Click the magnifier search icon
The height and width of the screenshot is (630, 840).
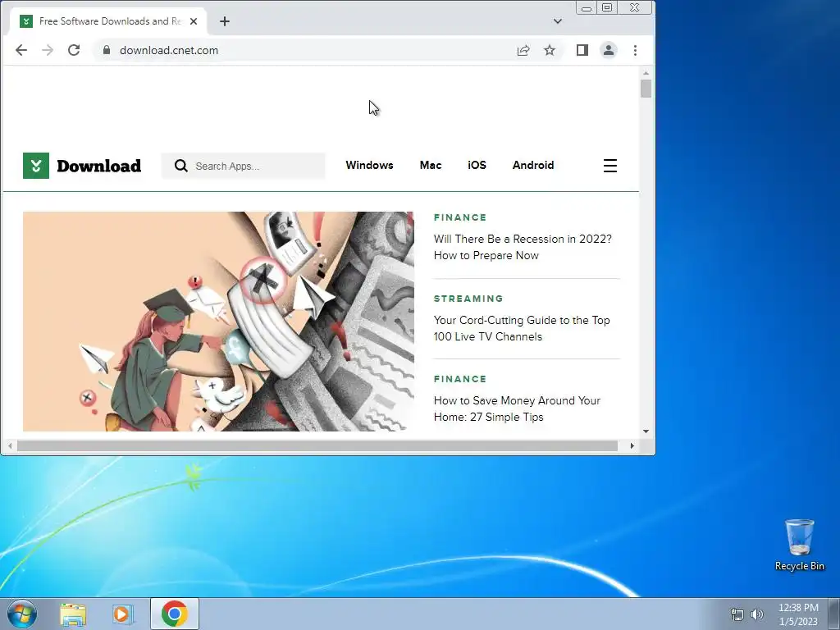click(x=181, y=166)
